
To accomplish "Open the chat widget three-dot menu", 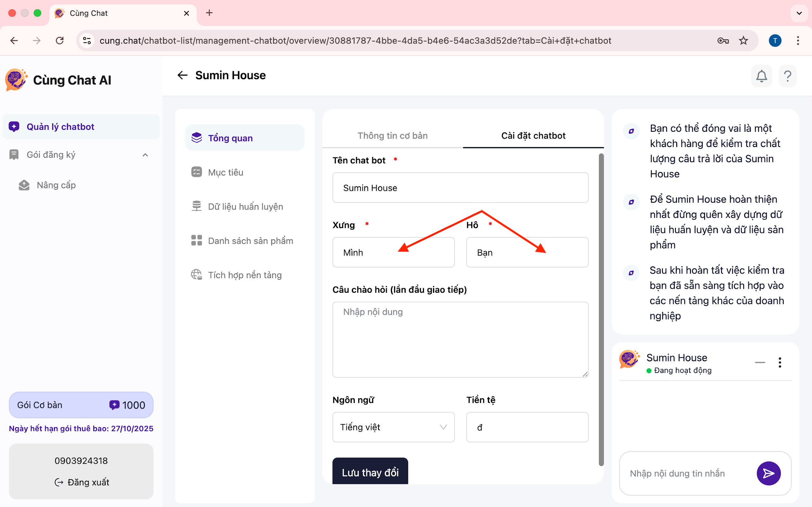I will coord(780,363).
